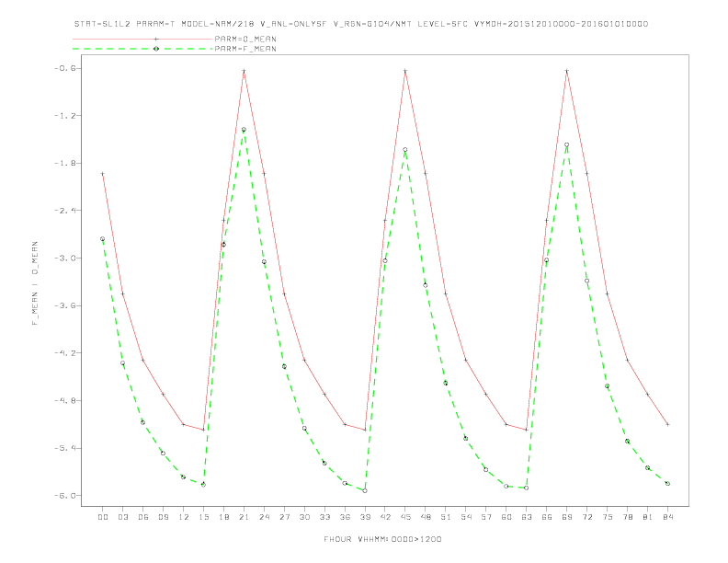
Task: Select red O_MEAN peak marker at hour 69
Action: [567, 71]
